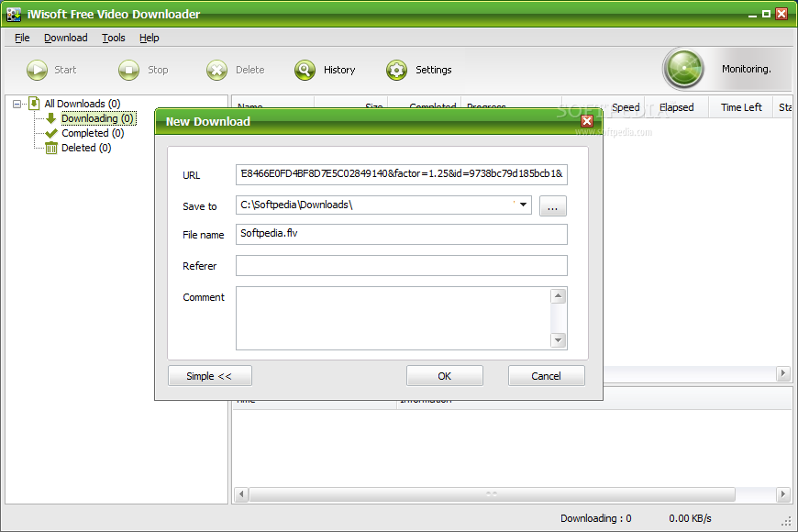Click the Save to label
This screenshot has width=798, height=532.
pyautogui.click(x=200, y=206)
